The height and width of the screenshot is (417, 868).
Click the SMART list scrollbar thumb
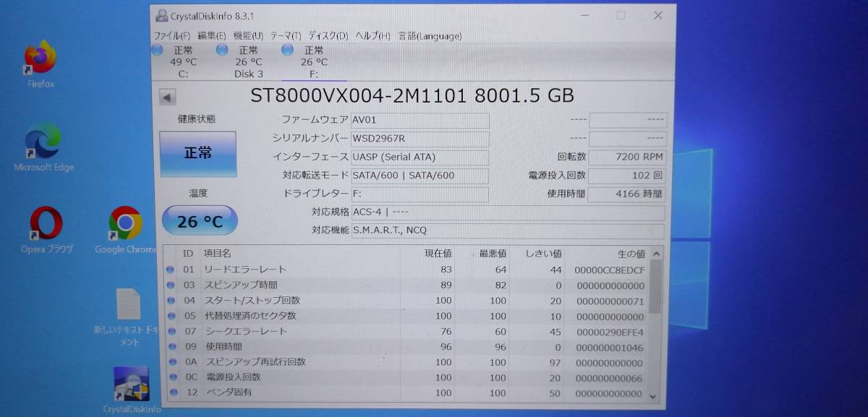655,286
